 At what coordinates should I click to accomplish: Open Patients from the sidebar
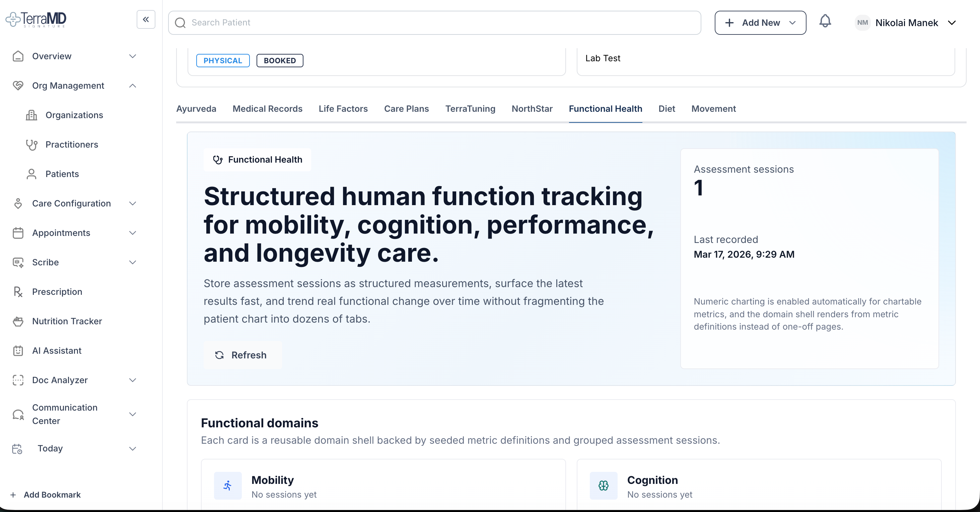tap(62, 174)
